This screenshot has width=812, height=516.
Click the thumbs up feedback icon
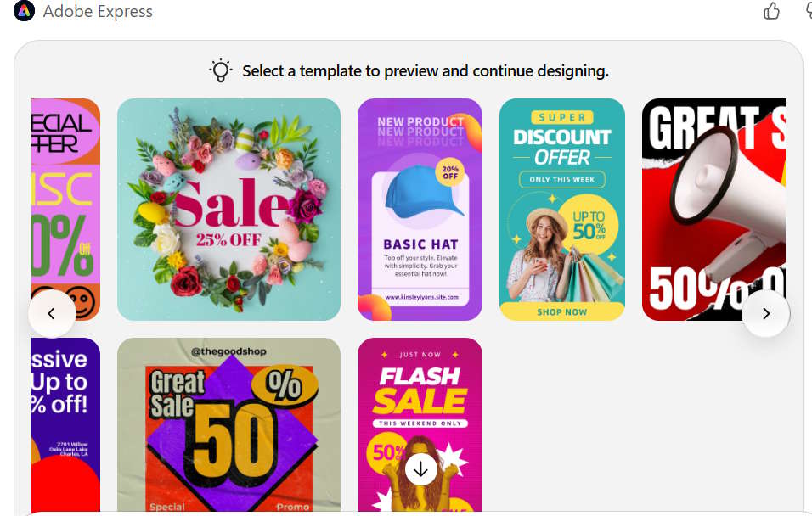click(771, 11)
